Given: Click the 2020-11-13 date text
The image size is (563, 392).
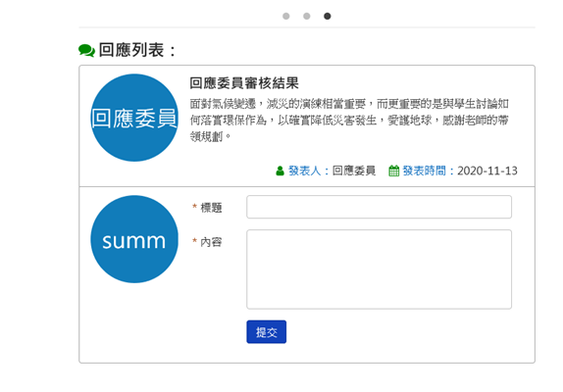Looking at the screenshot, I should [487, 171].
